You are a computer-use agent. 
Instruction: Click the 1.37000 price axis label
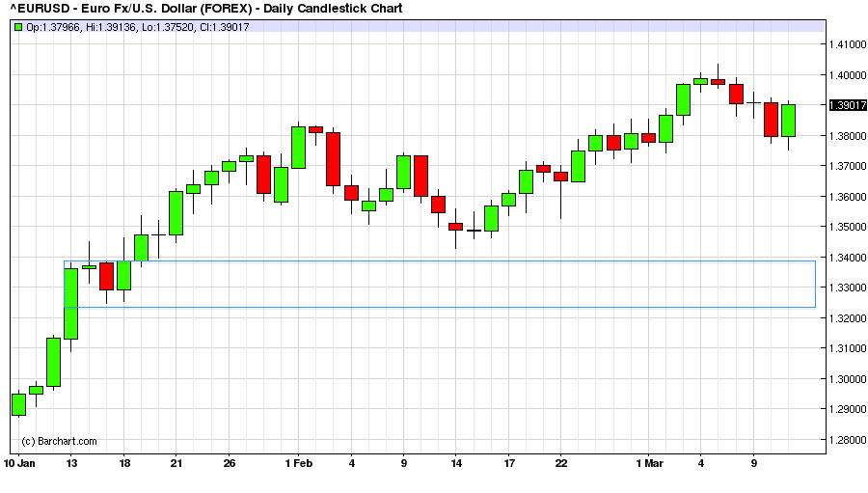tap(848, 166)
